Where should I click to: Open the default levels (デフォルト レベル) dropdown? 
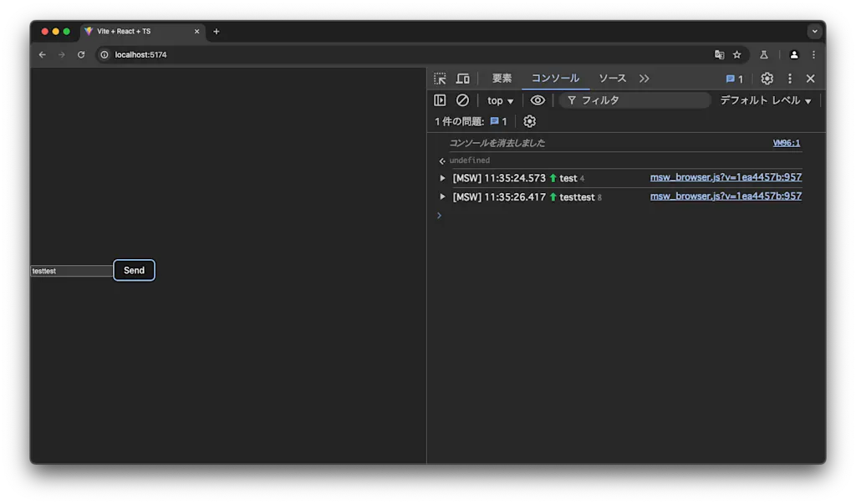(766, 100)
